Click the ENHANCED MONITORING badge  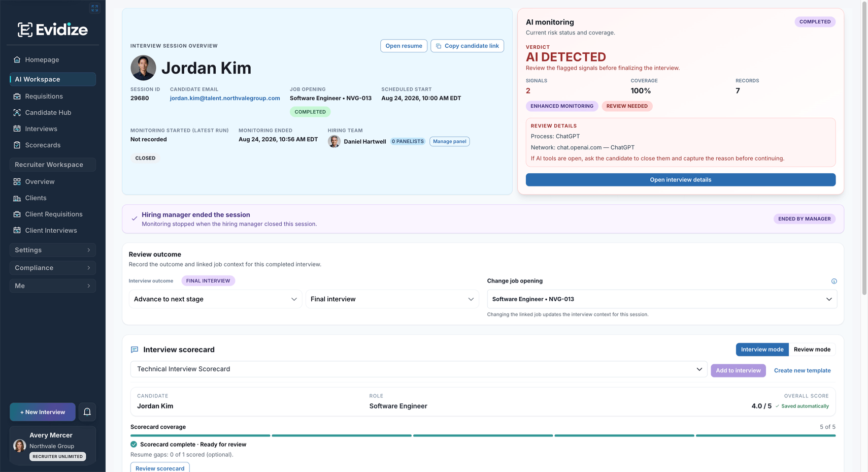[x=562, y=106]
